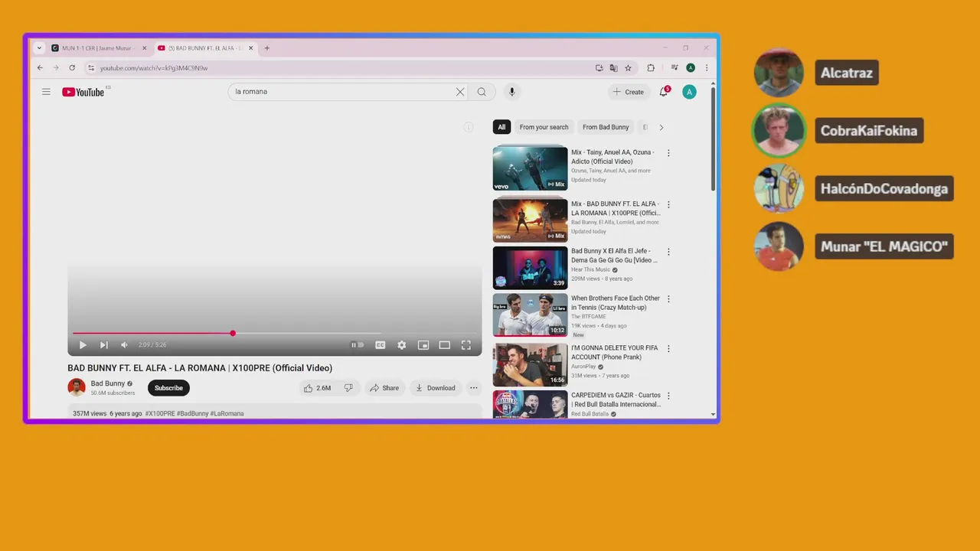Viewport: 980px width, 551px height.
Task: Select the BAD BUNNY FT. EL ALFA tab
Action: click(x=206, y=48)
